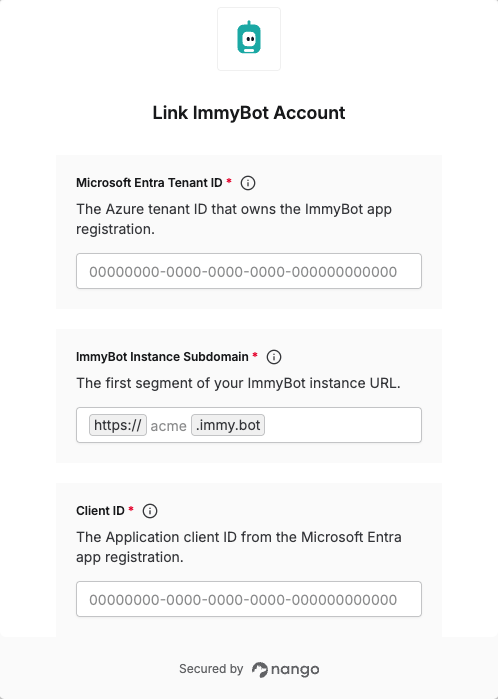Click the Application client ID description
Image resolution: width=498 pixels, height=699 pixels.
[239, 547]
